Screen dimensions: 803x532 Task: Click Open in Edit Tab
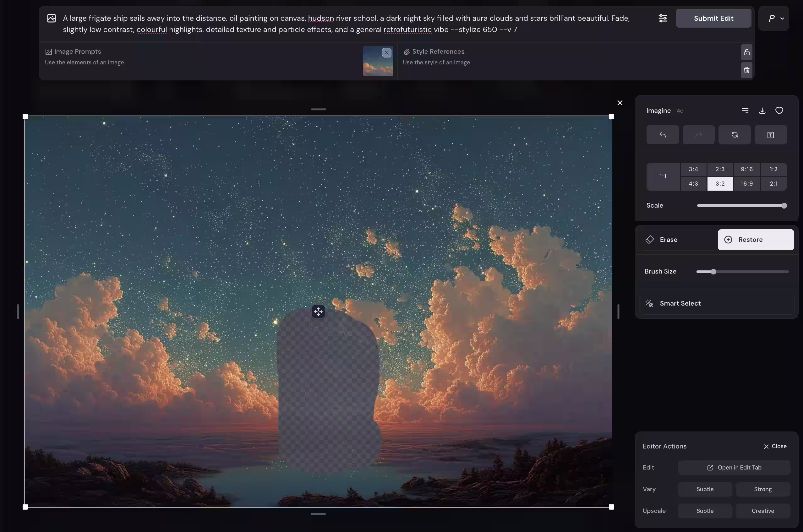(x=734, y=468)
